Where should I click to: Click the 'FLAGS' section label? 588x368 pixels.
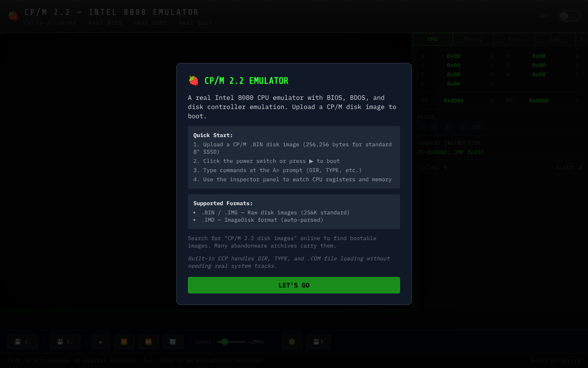pyautogui.click(x=426, y=117)
